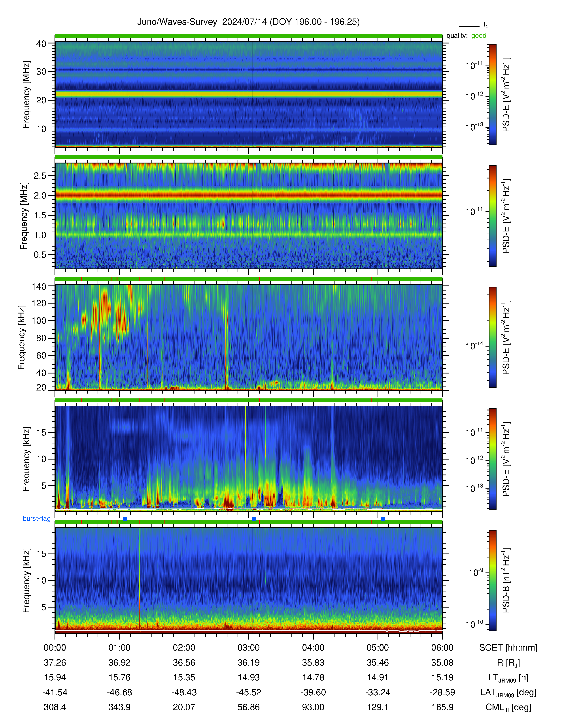Click the SCET [hh:mm] axis title
563x728 pixels.
508,647
